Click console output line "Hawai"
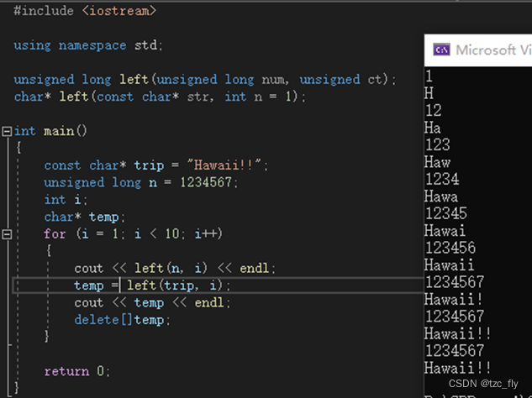The image size is (532, 398). [x=445, y=231]
